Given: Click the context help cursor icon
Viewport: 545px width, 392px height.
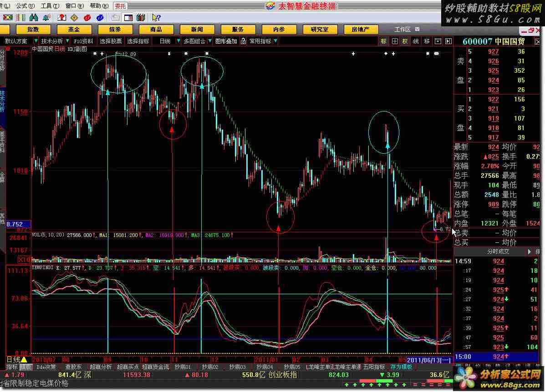Looking at the screenshot, I should pyautogui.click(x=156, y=17).
